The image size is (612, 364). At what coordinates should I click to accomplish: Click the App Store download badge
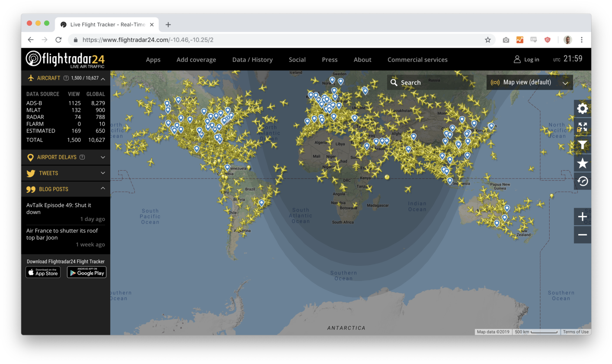pyautogui.click(x=43, y=272)
